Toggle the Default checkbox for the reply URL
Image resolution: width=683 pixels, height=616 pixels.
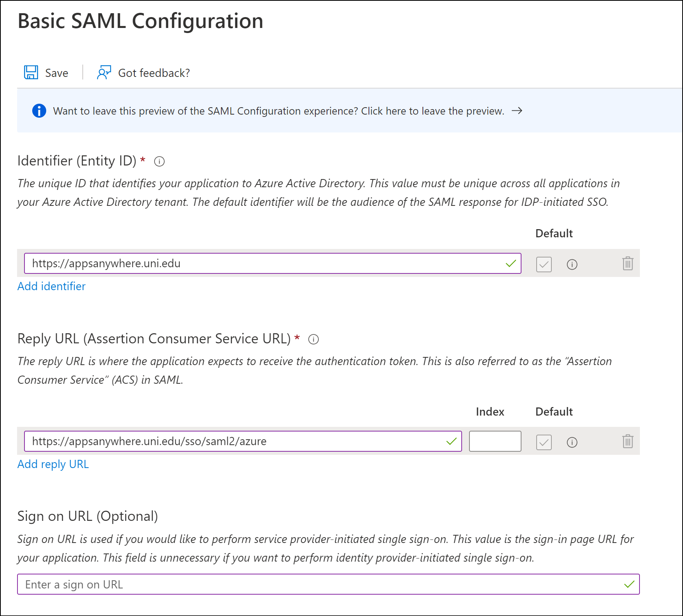coord(543,442)
